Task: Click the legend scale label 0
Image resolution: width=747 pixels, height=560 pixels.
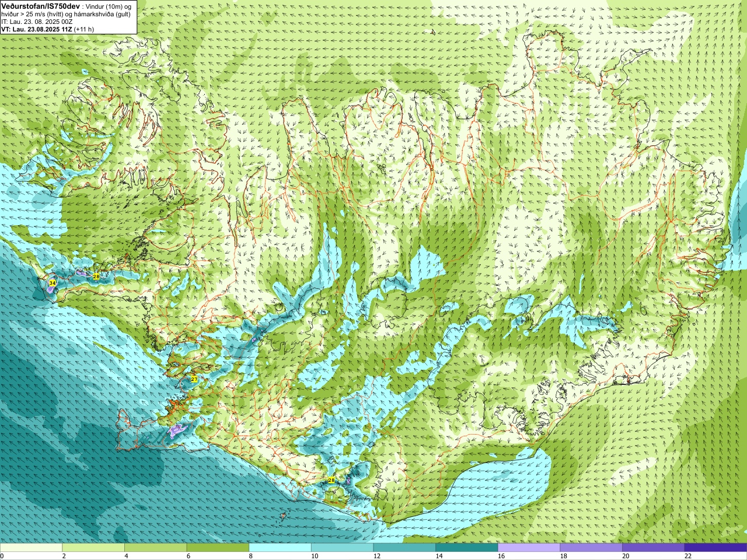Action: (x=2, y=556)
